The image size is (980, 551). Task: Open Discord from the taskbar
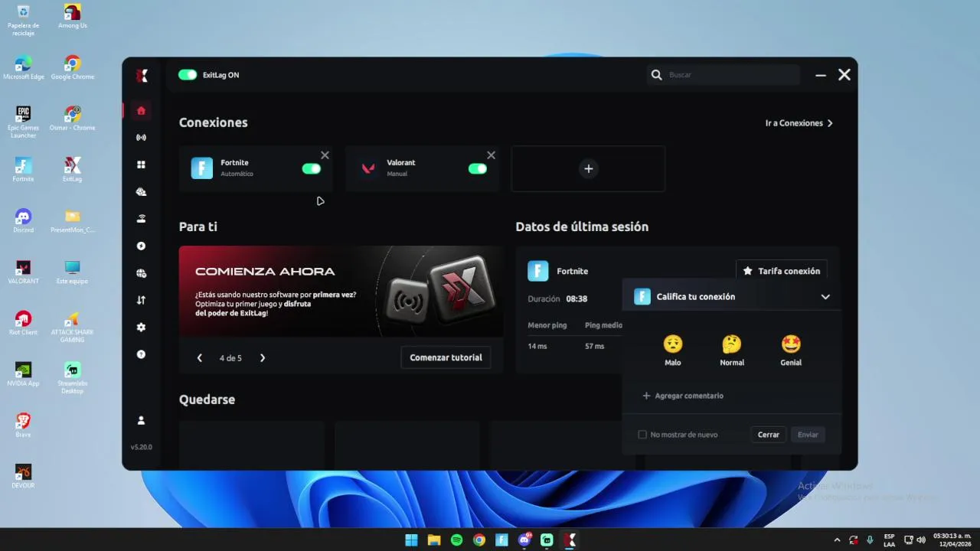click(x=524, y=540)
